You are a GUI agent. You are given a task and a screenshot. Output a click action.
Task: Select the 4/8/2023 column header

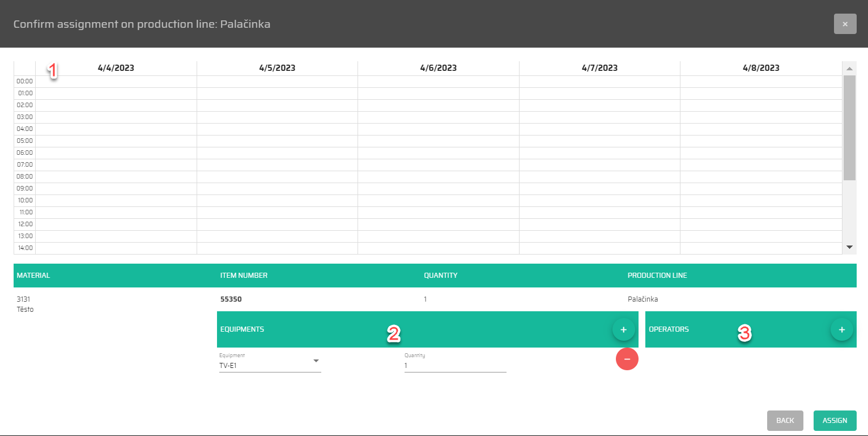coord(761,68)
